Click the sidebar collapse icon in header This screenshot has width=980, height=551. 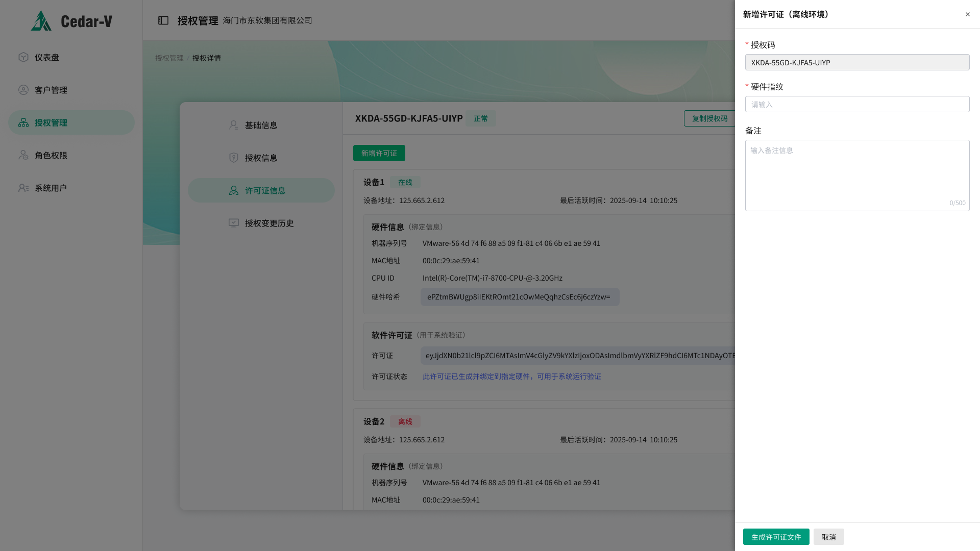click(163, 20)
